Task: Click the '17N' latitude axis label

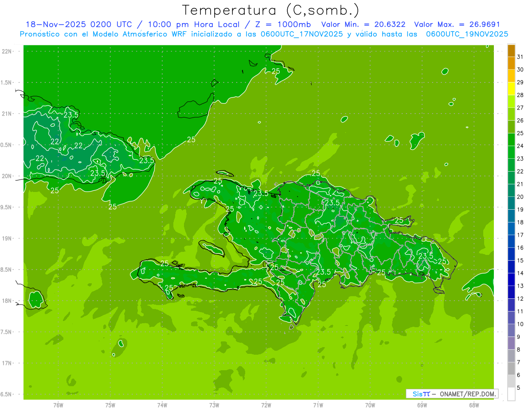Action: (7, 363)
